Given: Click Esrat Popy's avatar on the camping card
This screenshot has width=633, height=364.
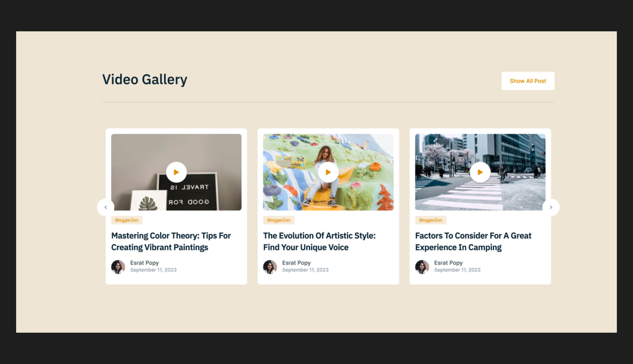Looking at the screenshot, I should [422, 266].
